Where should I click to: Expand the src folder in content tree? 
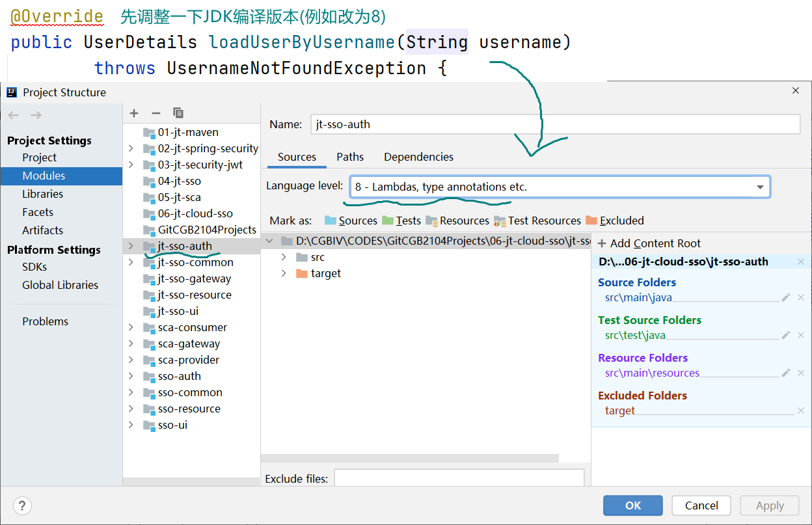click(x=284, y=257)
